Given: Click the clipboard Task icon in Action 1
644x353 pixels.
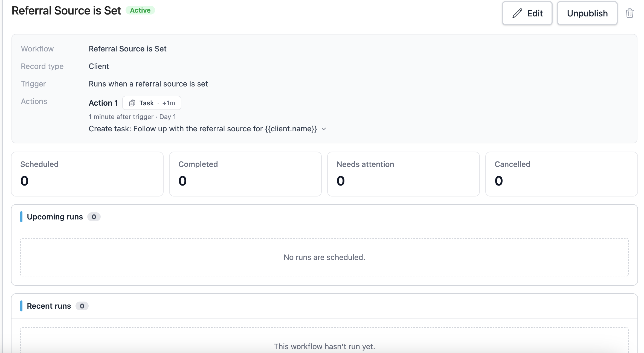Looking at the screenshot, I should (x=132, y=103).
